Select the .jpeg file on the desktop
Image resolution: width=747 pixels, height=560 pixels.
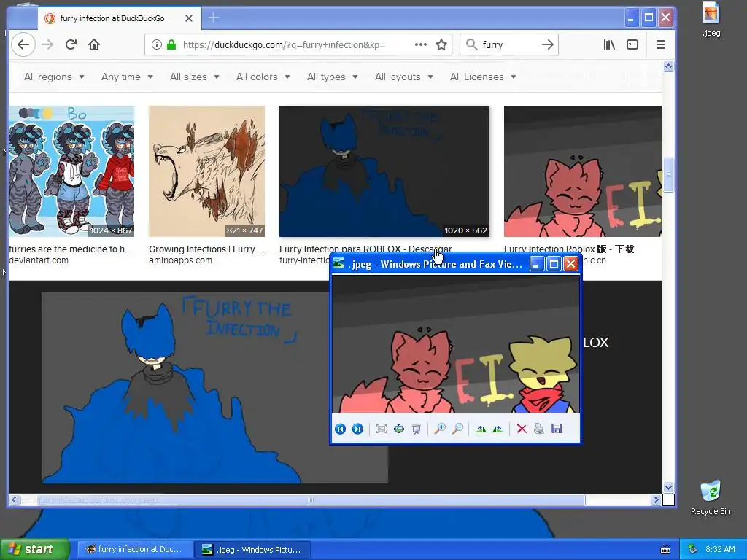711,20
